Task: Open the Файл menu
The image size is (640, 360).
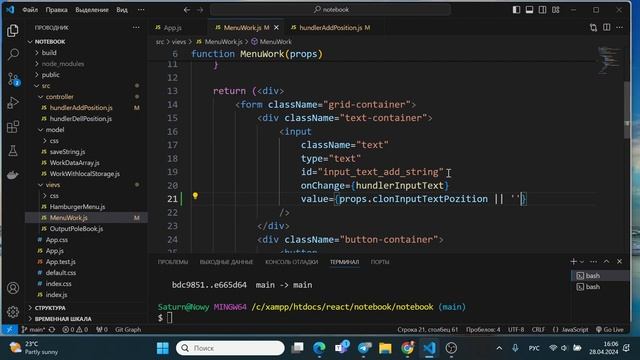Action: pos(30,9)
